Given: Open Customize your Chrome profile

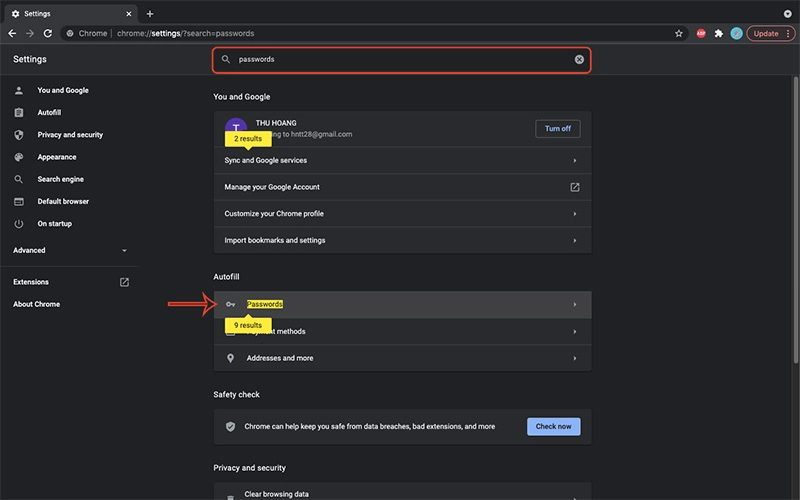Looking at the screenshot, I should click(403, 214).
